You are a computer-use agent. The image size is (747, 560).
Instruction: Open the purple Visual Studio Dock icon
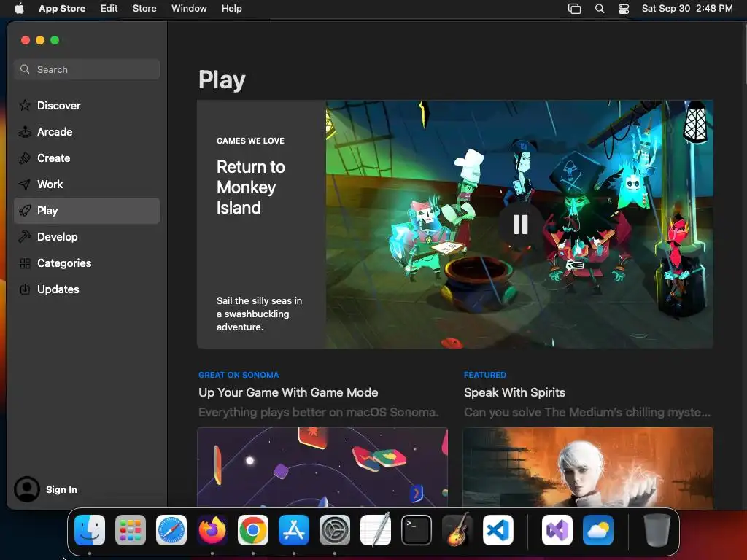tap(557, 530)
